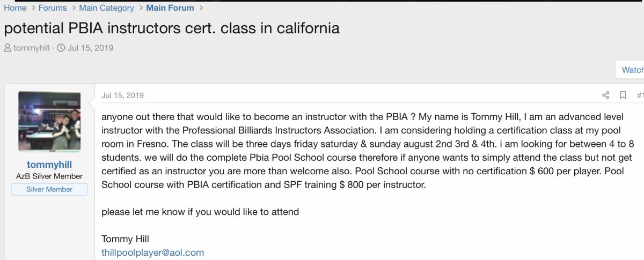This screenshot has width=644, height=260.
Task: Click the Silver Member badge
Action: pyautogui.click(x=49, y=189)
